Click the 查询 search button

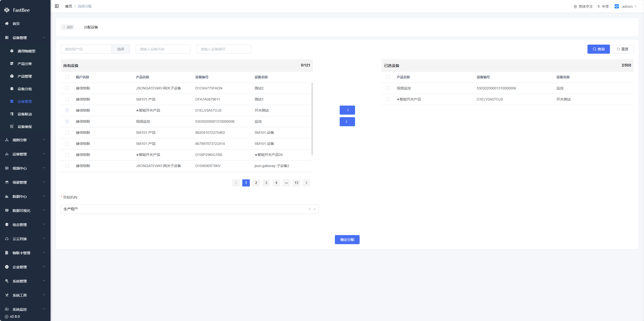click(598, 49)
